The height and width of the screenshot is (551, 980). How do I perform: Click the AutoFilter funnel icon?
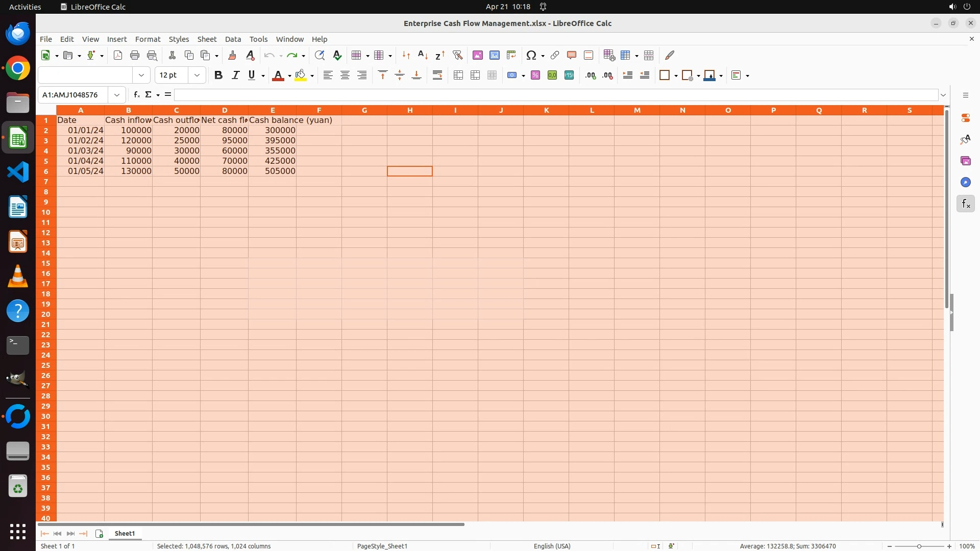[x=457, y=56]
